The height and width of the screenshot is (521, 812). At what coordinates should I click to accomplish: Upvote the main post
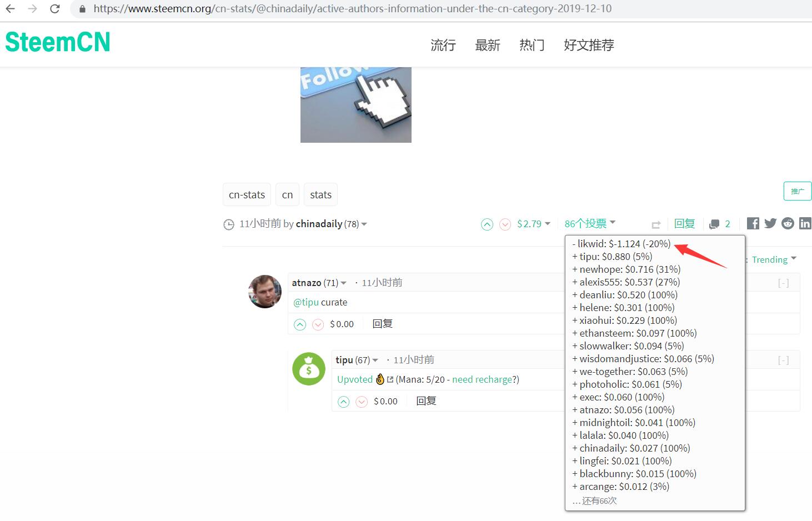487,224
